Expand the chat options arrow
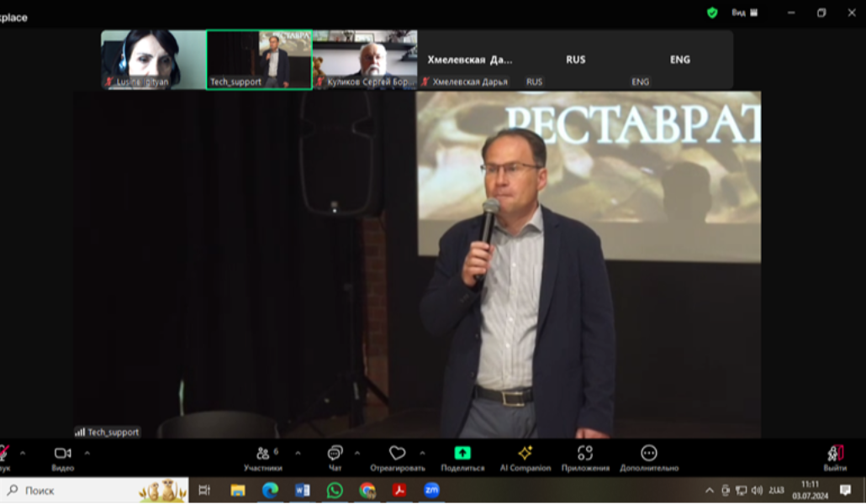866x504 pixels. (x=357, y=453)
